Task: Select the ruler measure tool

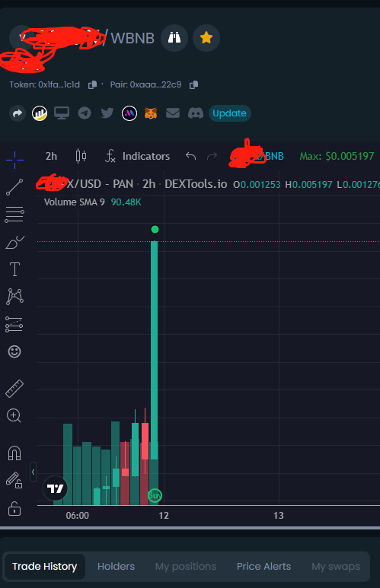Action: click(14, 389)
